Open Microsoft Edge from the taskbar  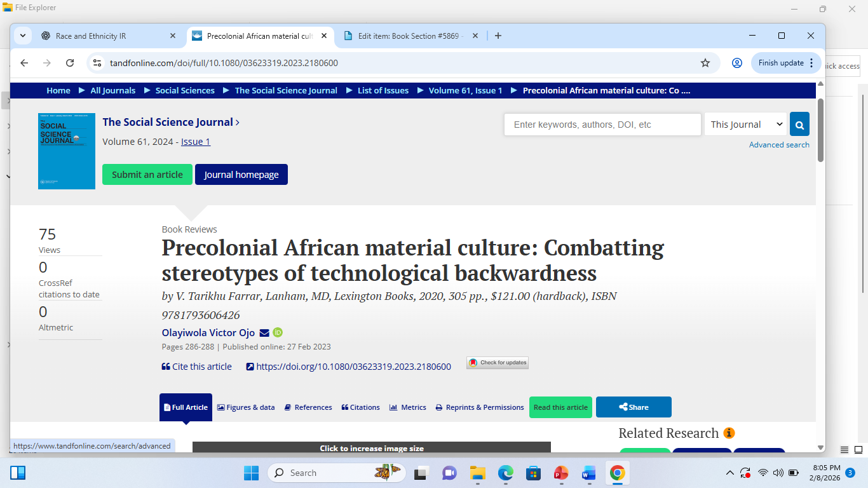point(505,473)
